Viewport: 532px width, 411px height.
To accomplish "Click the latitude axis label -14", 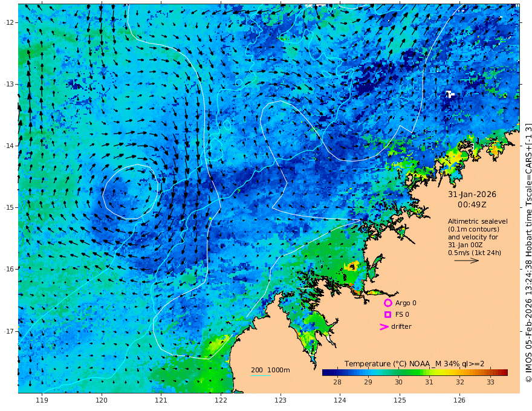I will tap(9, 146).
